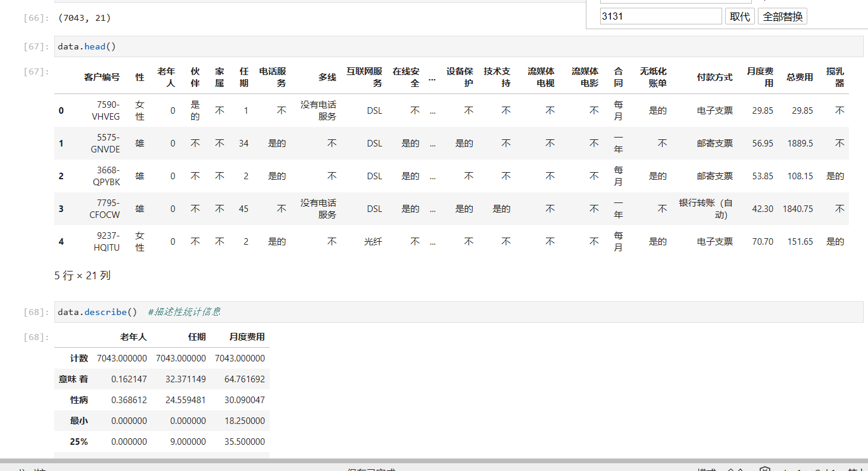The height and width of the screenshot is (471, 868).
Task: Click the 光纤 internet service cell
Action: pos(373,242)
